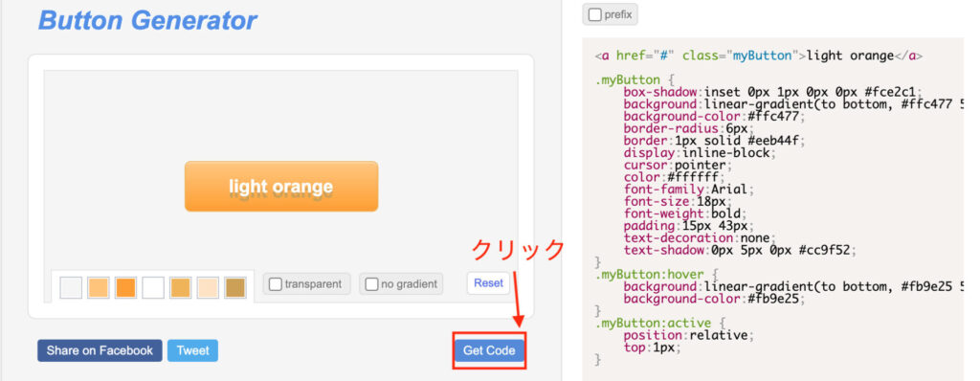Select the second pale orange swatch
This screenshot has width=980, height=381.
coord(99,288)
